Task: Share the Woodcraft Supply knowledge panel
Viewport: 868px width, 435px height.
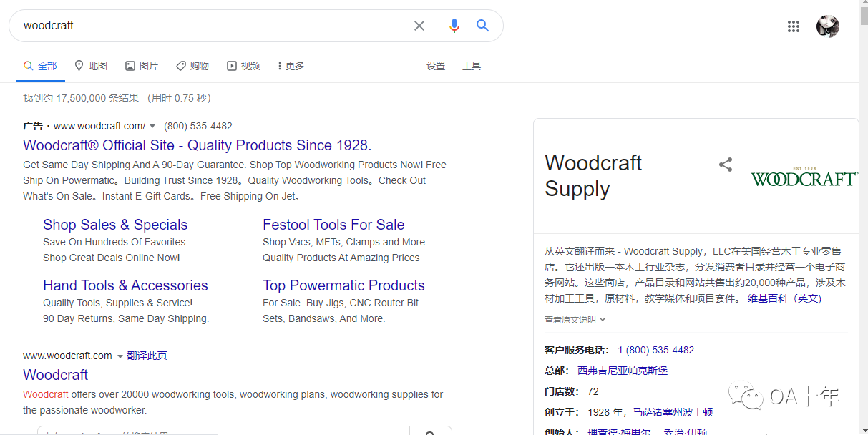Action: tap(726, 164)
